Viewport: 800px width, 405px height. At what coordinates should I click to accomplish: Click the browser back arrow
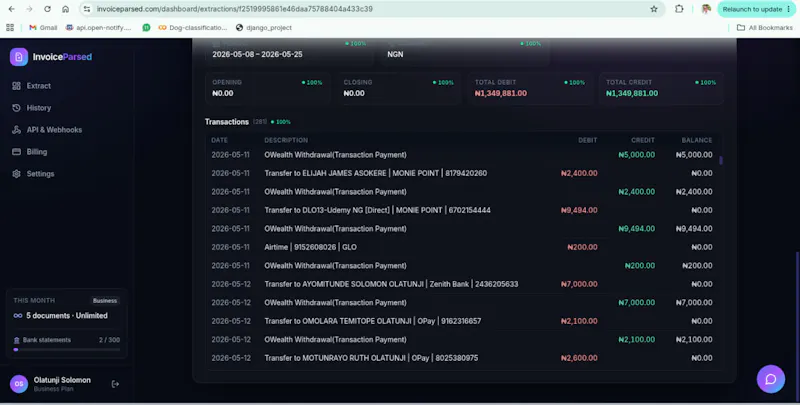point(11,9)
